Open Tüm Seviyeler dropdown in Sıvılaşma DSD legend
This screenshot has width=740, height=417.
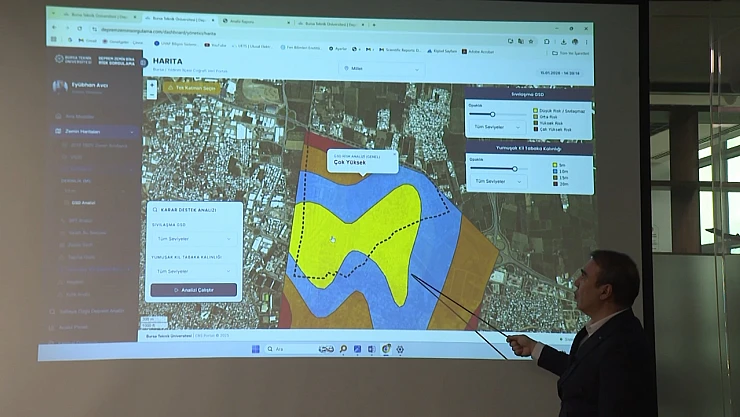click(x=497, y=127)
